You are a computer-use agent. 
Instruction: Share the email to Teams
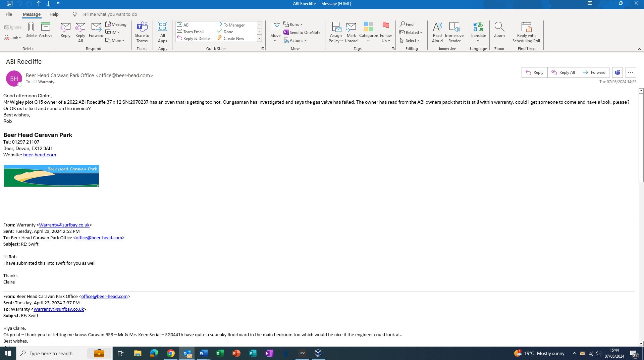pyautogui.click(x=142, y=33)
